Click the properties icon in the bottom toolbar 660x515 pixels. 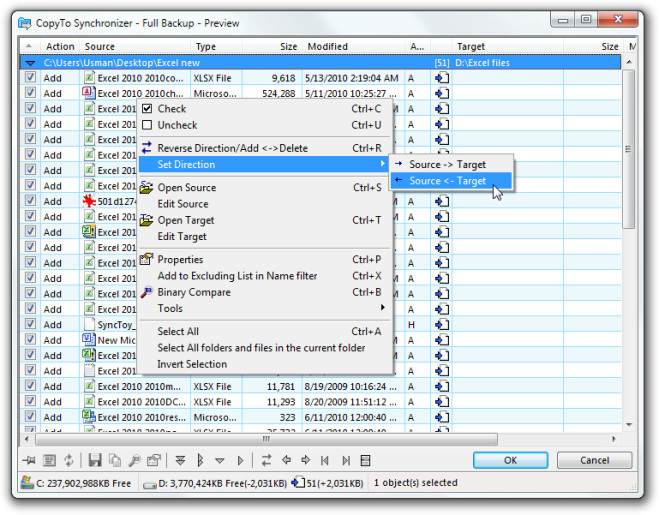point(154,461)
